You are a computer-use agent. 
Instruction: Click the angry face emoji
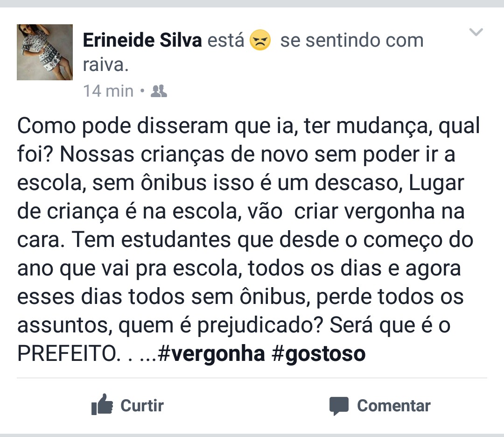(x=260, y=41)
